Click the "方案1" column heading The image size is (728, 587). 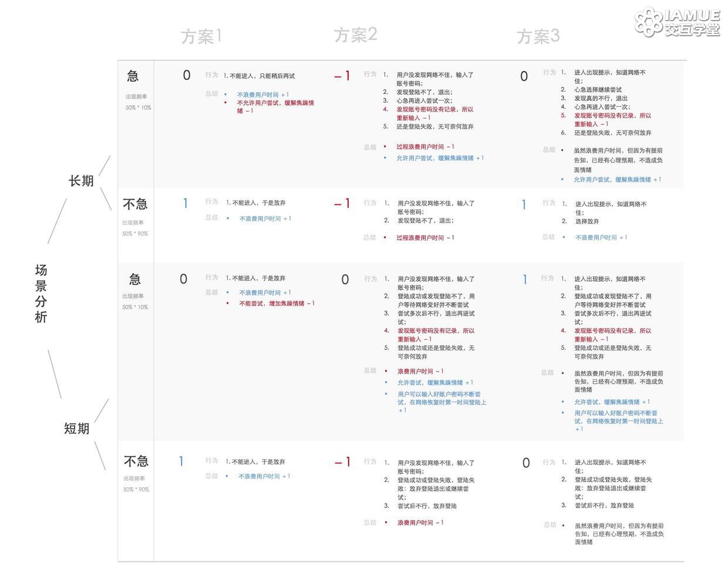pyautogui.click(x=201, y=36)
